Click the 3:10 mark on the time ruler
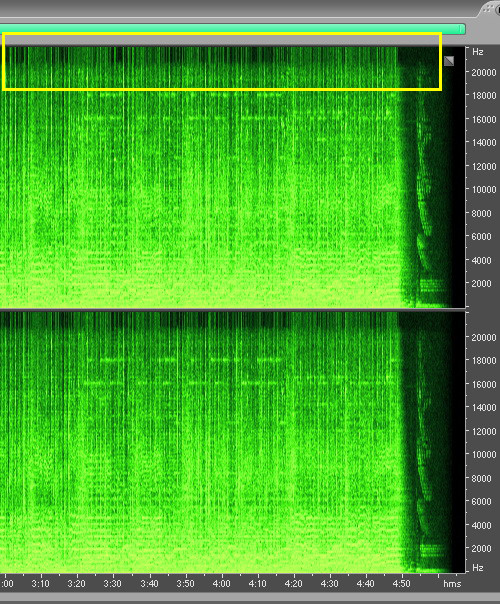Image resolution: width=500 pixels, height=604 pixels. pos(40,584)
